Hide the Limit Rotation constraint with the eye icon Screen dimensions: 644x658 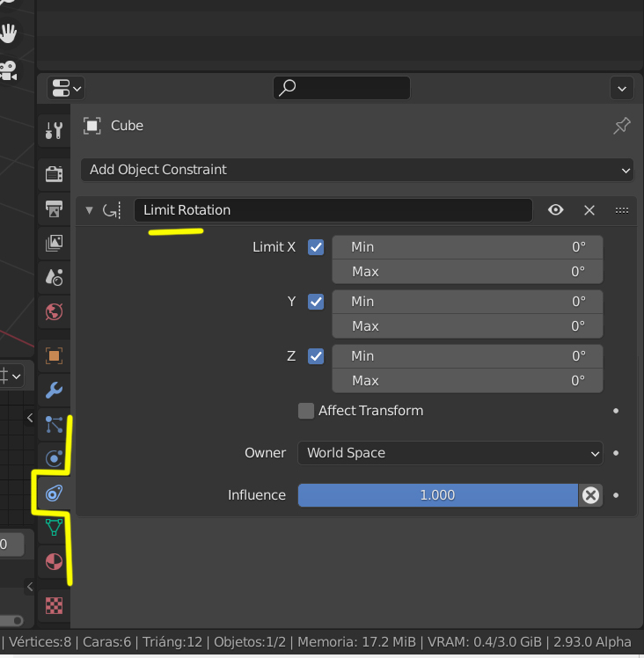click(555, 210)
